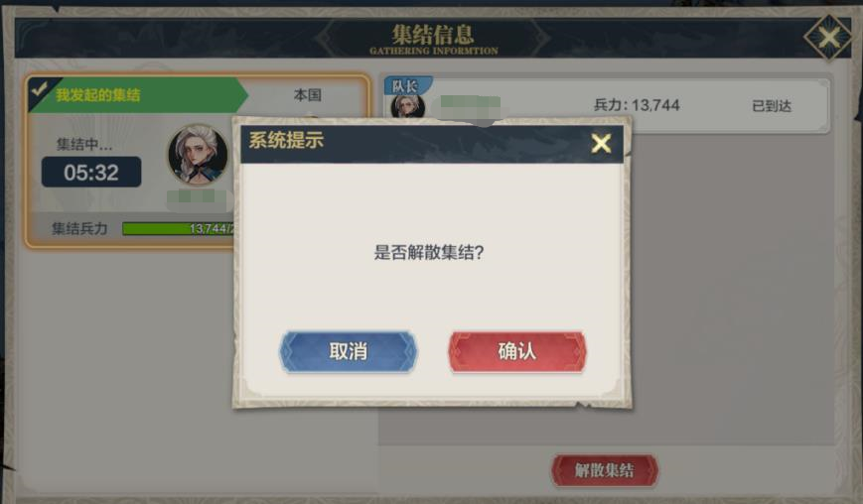Viewport: 863px width, 504px height.
Task: Click the 集结兵力 label text
Action: point(79,228)
